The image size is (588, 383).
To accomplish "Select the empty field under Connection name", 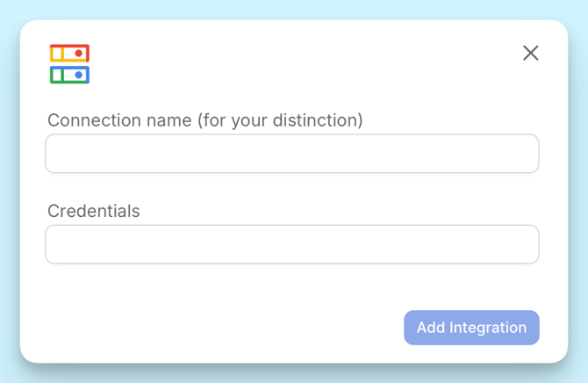I will 291,154.
